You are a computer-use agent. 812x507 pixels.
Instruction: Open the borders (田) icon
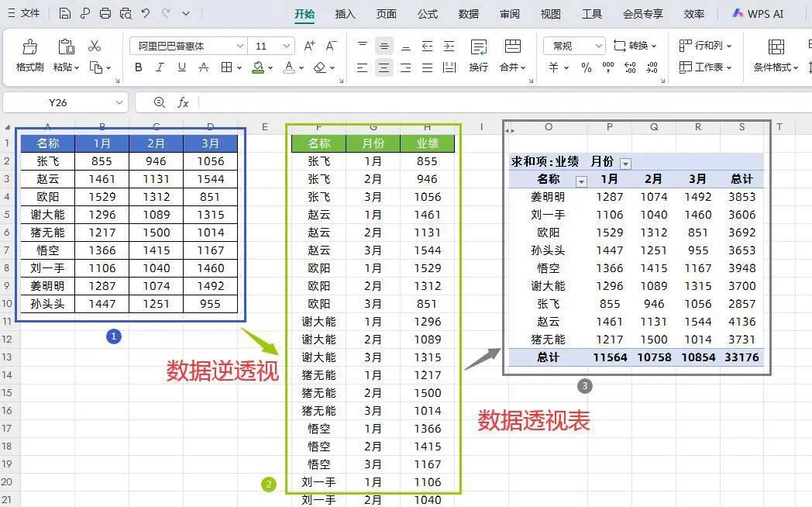227,68
